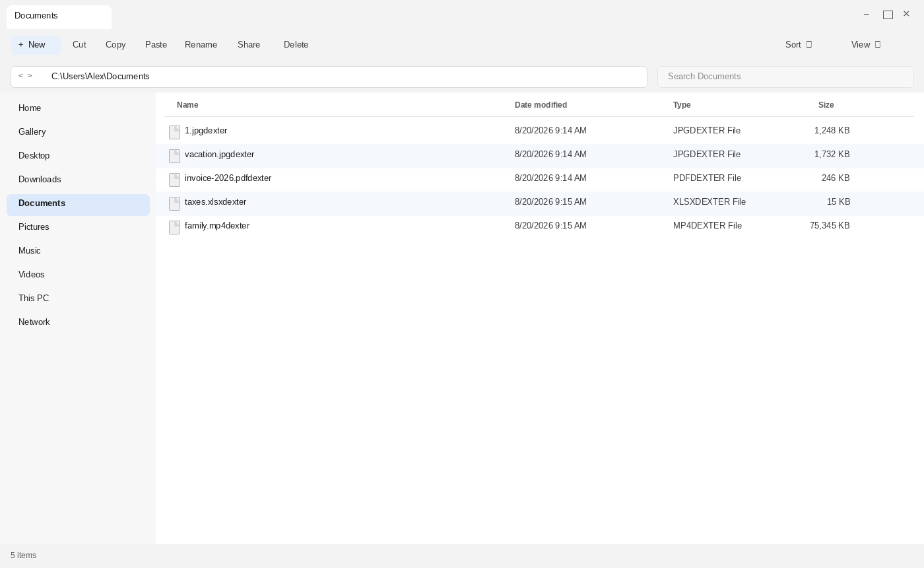Sort by the Size column header

tap(826, 105)
